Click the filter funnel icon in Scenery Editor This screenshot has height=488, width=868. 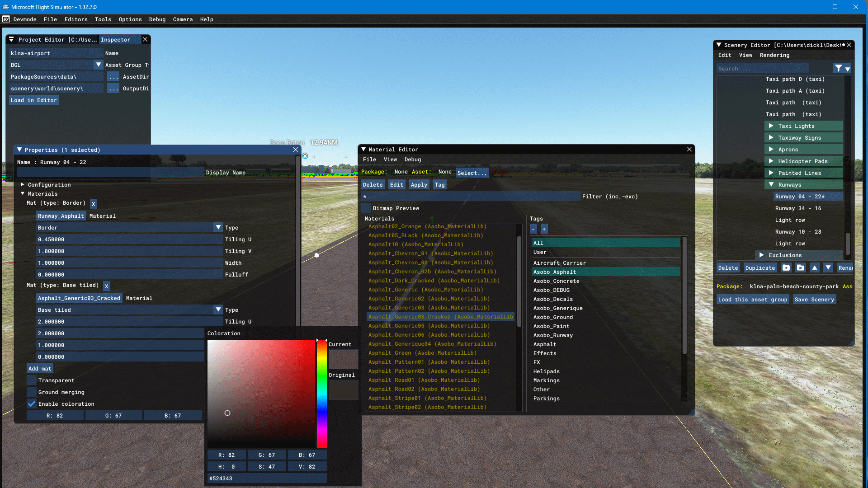[x=837, y=68]
